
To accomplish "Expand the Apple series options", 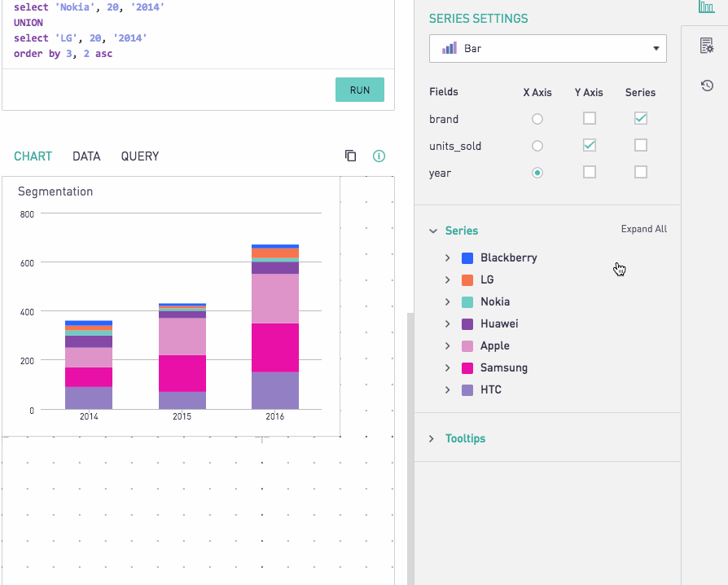I will pyautogui.click(x=448, y=346).
